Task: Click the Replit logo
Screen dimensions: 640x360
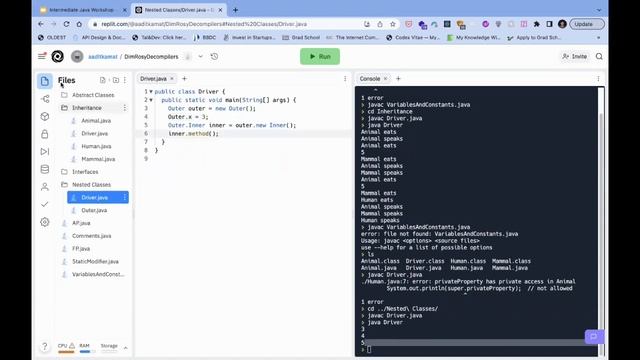Action: pyautogui.click(x=58, y=56)
